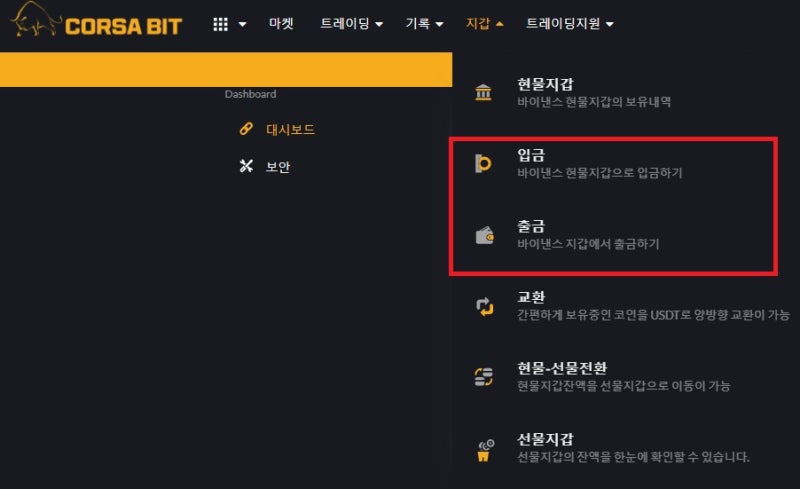Click the deposit icon beside 입금

pos(483,163)
